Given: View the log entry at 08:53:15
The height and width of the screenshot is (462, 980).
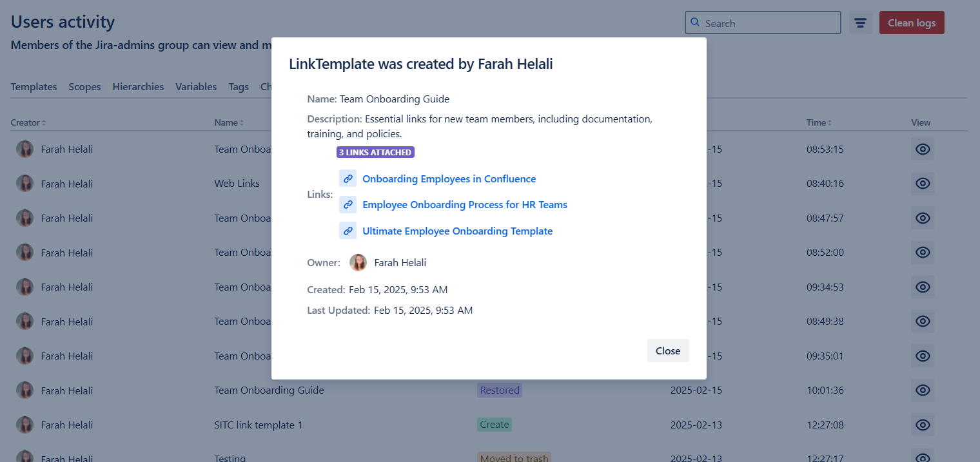Looking at the screenshot, I should 922,149.
